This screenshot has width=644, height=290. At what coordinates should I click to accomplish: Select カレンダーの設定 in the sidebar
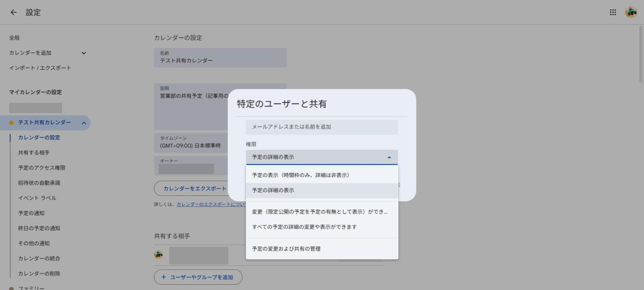pyautogui.click(x=39, y=138)
